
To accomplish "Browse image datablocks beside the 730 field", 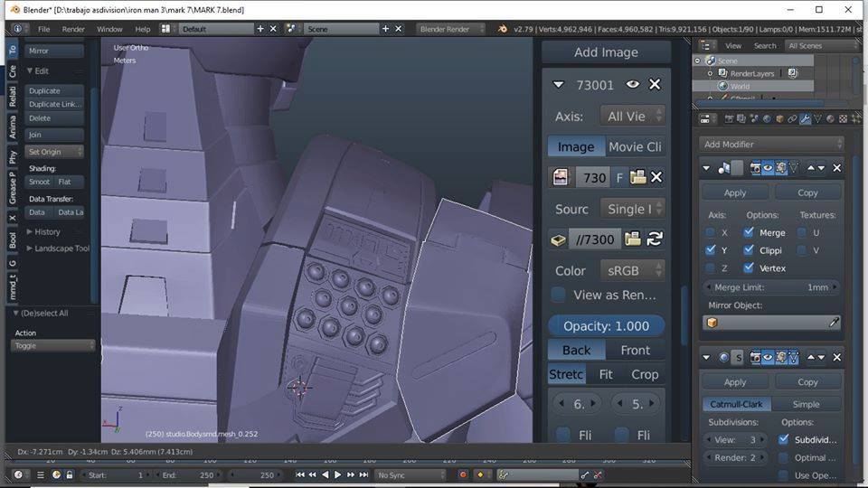I will (561, 177).
